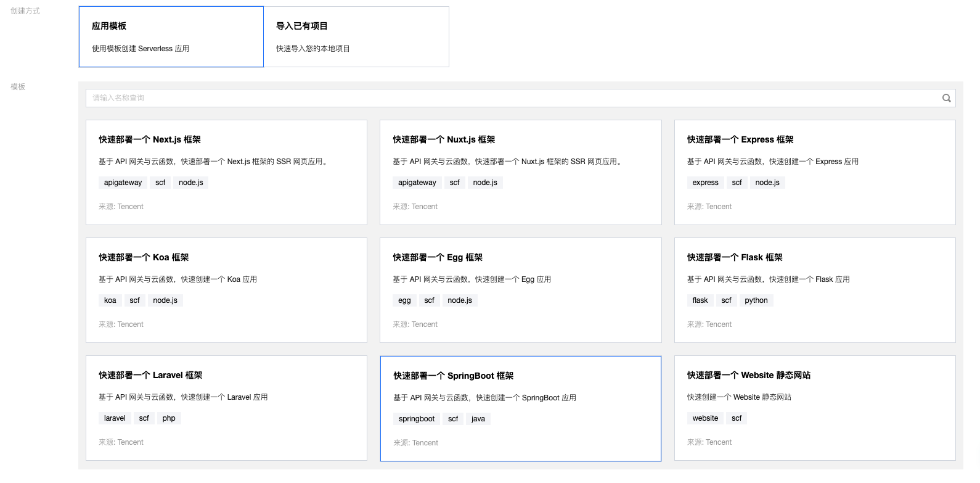
Task: Click the php tag on Laravel card
Action: click(169, 418)
